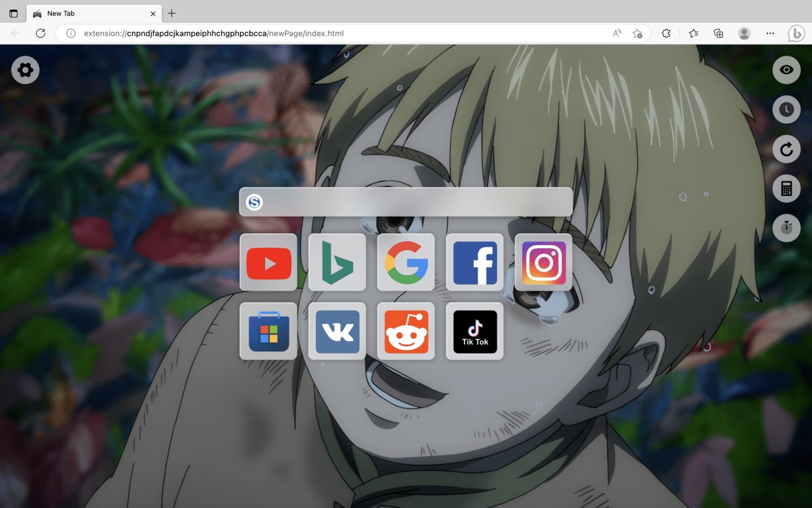
Task: Open the stopwatch timer widget
Action: click(x=787, y=228)
